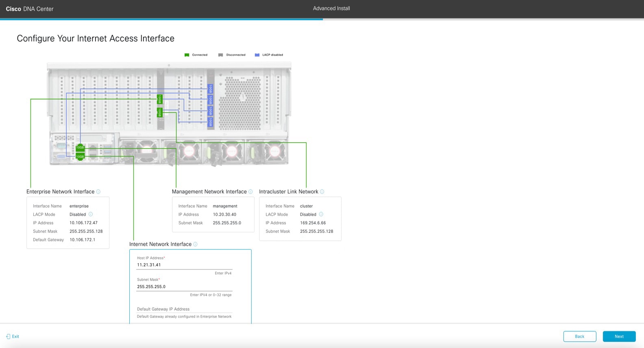644x348 pixels.
Task: Click cluster IP address 169.254.6.66
Action: tap(313, 223)
